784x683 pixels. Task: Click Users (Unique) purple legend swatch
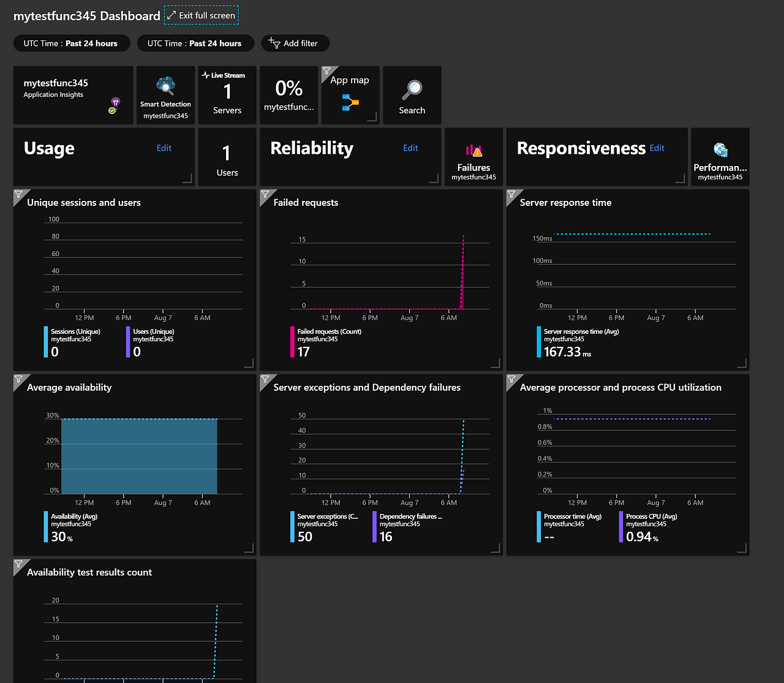(128, 342)
